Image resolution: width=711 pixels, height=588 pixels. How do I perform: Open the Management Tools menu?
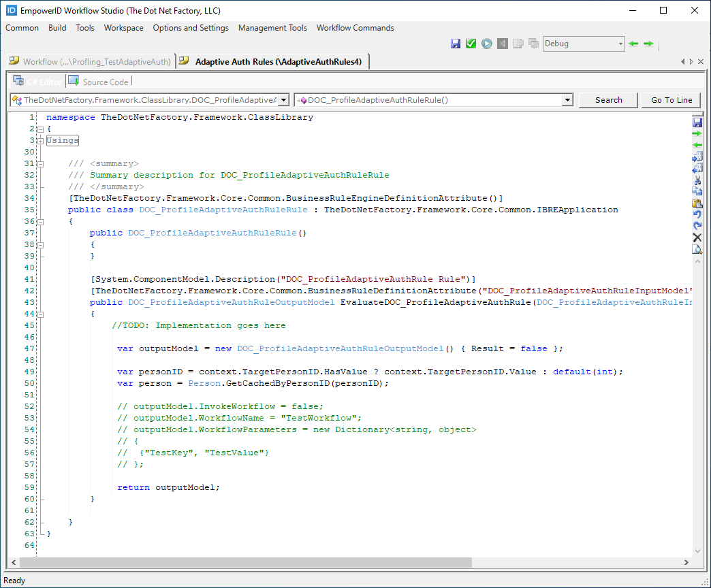(272, 28)
